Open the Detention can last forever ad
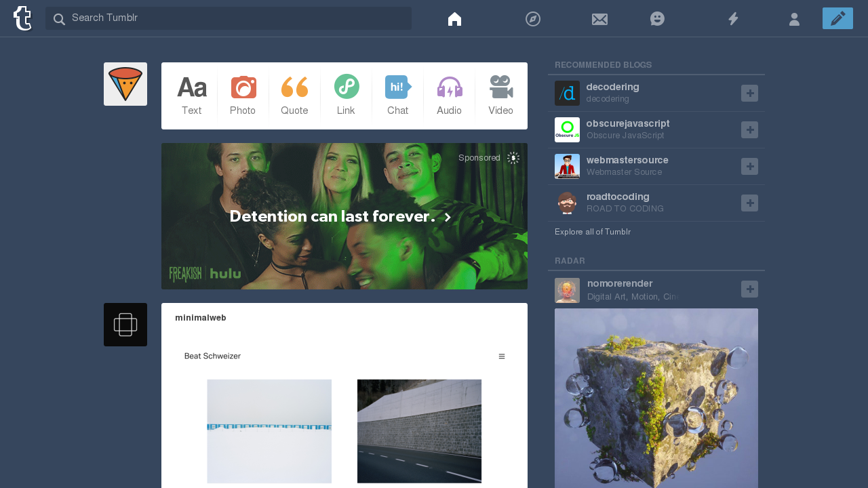 point(344,216)
